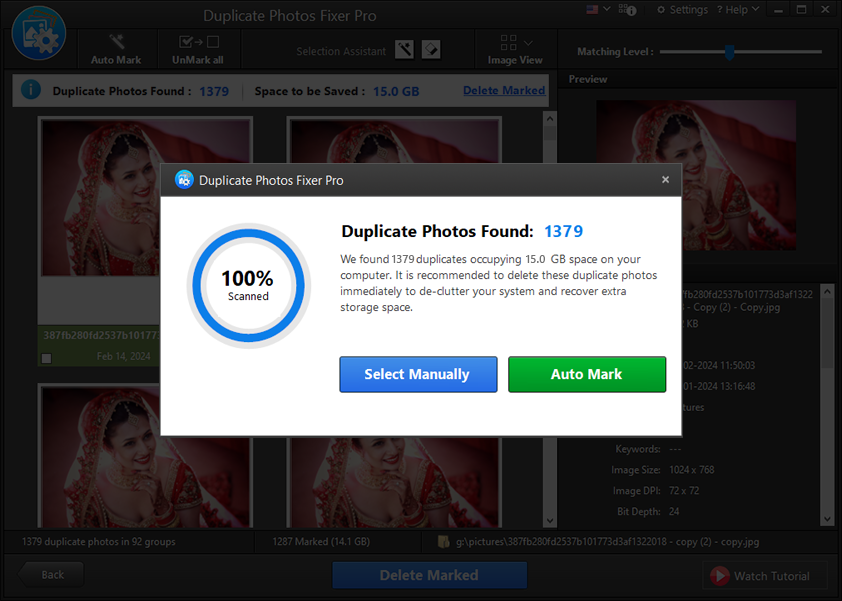The height and width of the screenshot is (601, 842).
Task: Select the top-right bride photo thumbnail
Action: pos(395,141)
